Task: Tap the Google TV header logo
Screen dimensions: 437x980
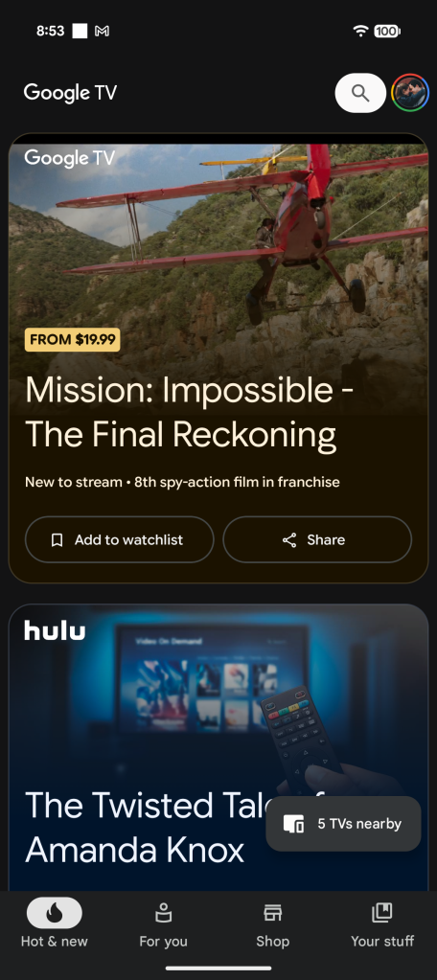Action: click(x=71, y=93)
